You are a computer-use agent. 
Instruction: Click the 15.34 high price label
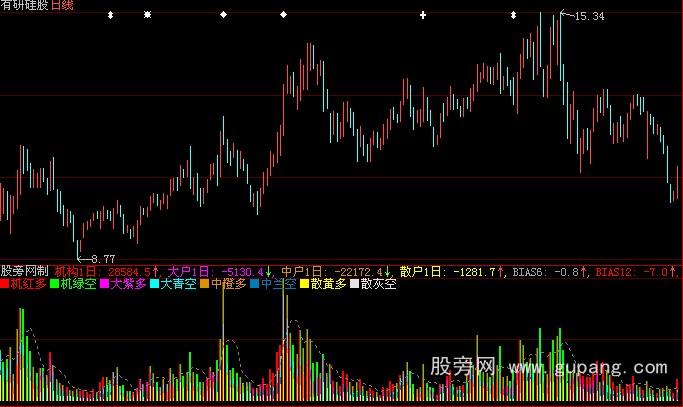point(589,16)
